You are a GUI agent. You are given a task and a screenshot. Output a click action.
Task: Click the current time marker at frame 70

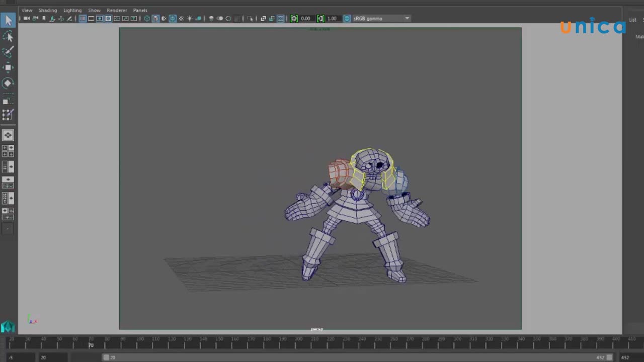[x=91, y=344]
